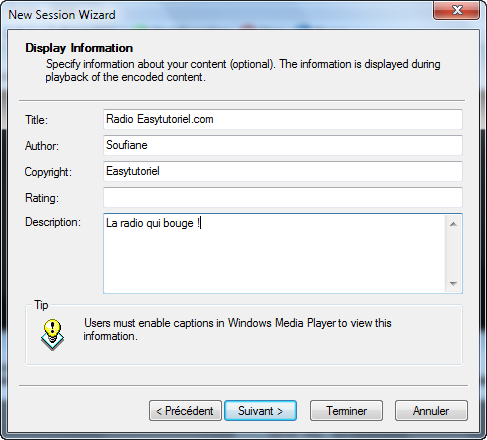
Task: Go back with the Précédent button
Action: tap(185, 411)
